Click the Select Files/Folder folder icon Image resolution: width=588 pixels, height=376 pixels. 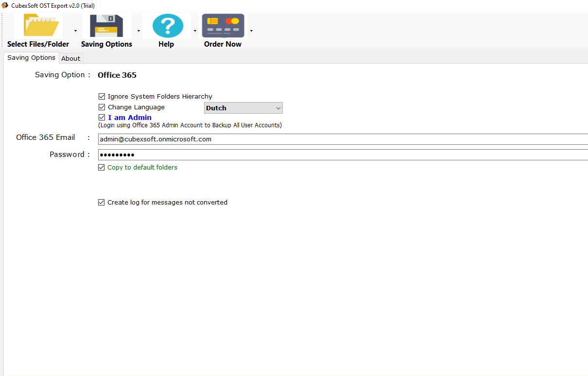click(41, 26)
